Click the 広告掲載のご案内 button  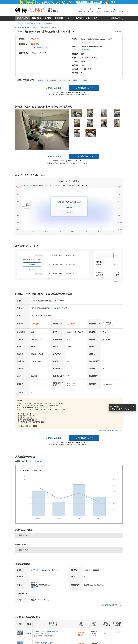[x=116, y=18]
